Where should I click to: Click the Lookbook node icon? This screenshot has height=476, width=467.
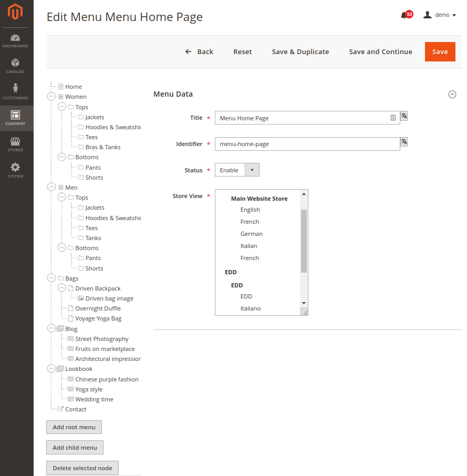pos(61,368)
